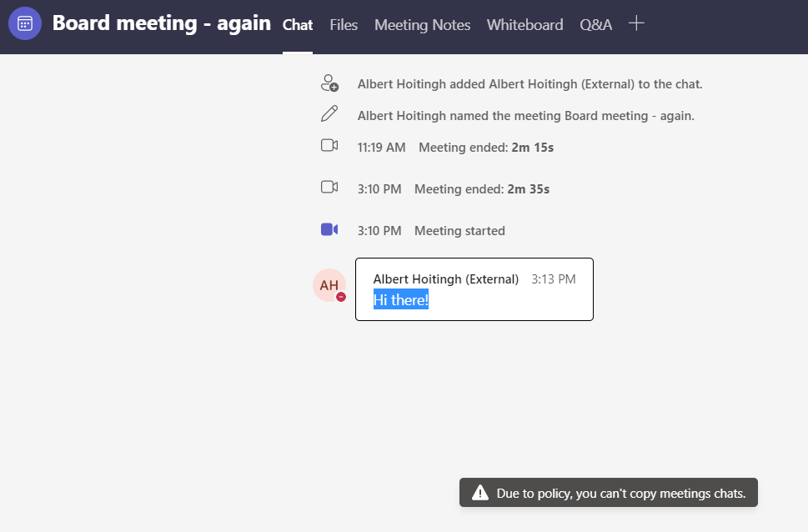Switch to the Meeting Notes tab
The height and width of the screenshot is (532, 808).
(422, 25)
